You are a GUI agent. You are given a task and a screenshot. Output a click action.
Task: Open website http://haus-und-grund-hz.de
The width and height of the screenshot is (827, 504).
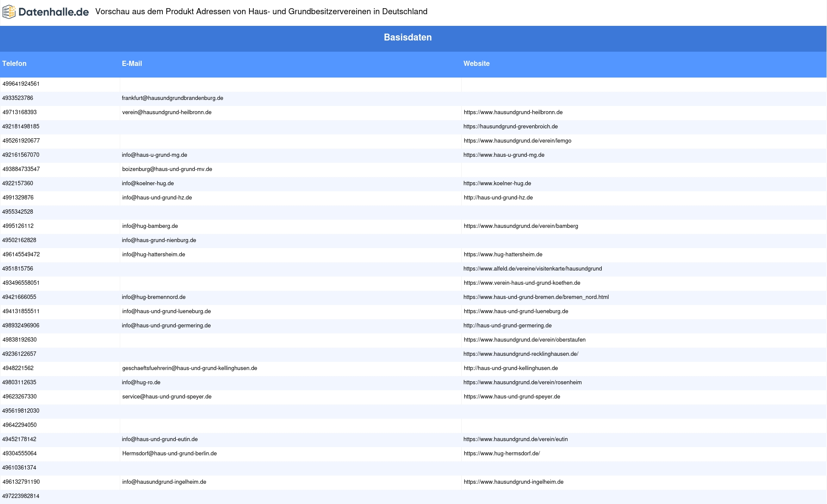click(498, 198)
